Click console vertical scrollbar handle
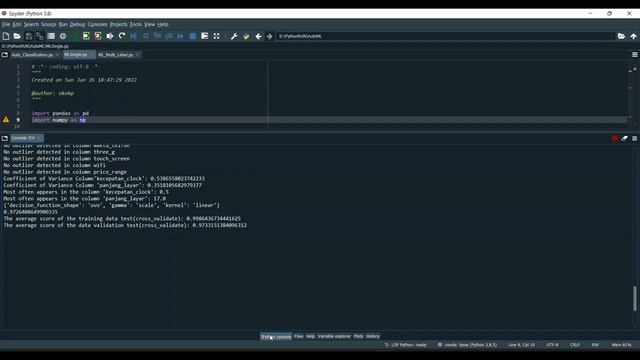This screenshot has height=360, width=640. tap(635, 299)
